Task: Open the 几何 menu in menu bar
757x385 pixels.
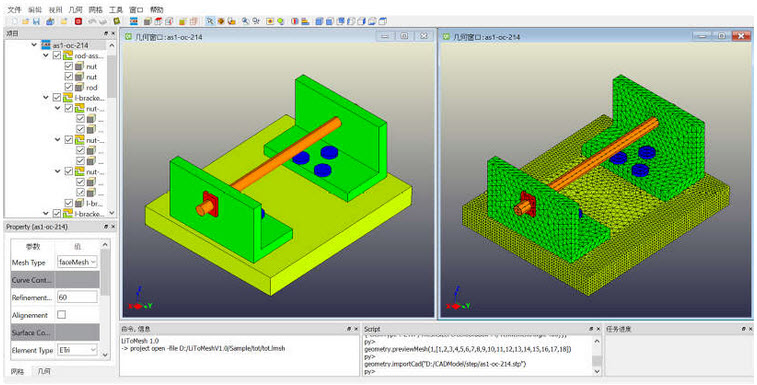Action: pyautogui.click(x=75, y=10)
